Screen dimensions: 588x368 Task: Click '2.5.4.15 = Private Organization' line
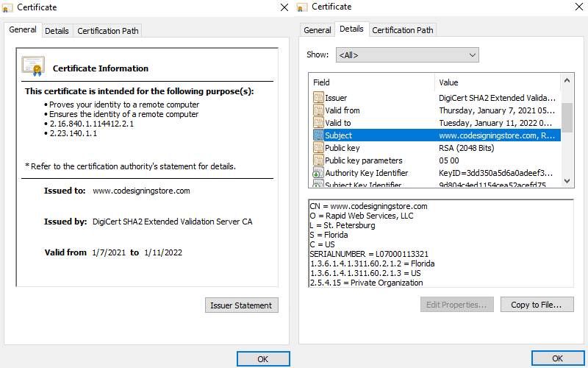pos(366,283)
